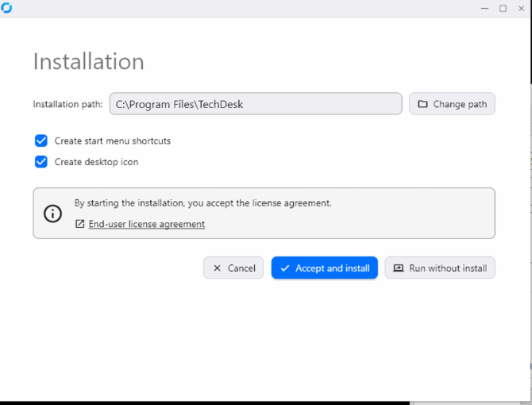
Task: Click the folder icon on Change path
Action: [422, 104]
